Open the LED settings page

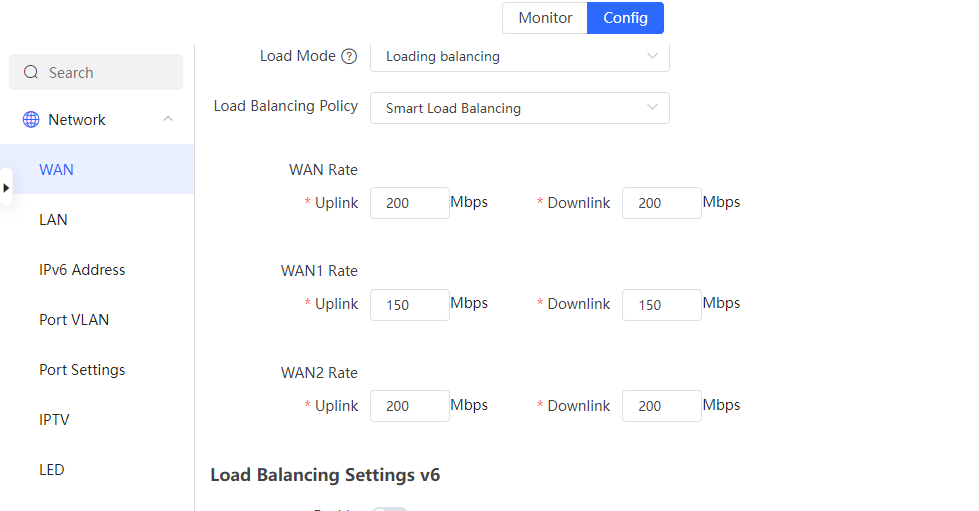point(52,470)
